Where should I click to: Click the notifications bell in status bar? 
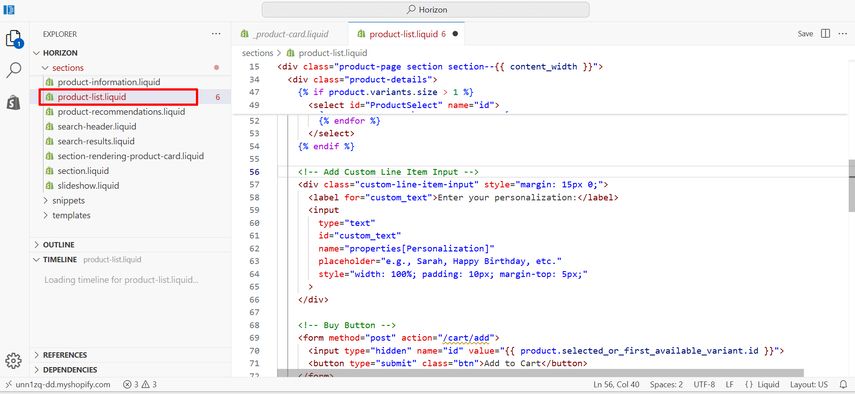coord(844,384)
